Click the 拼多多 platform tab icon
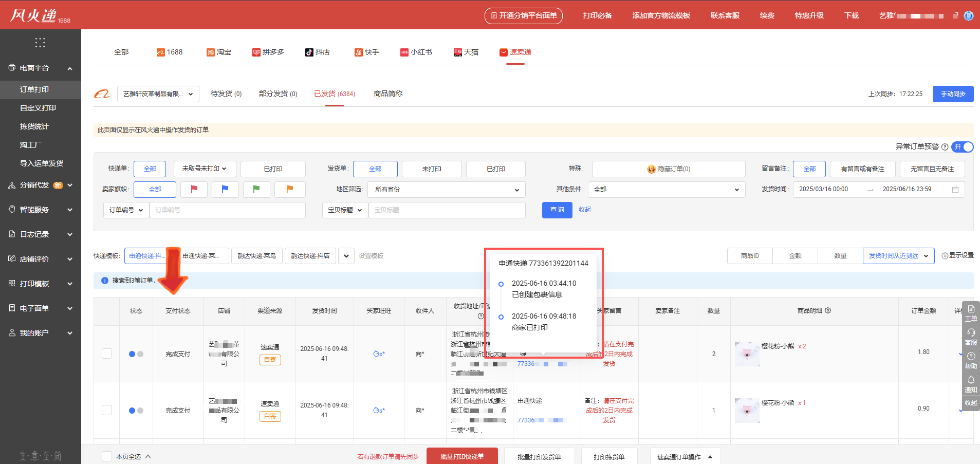980x464 pixels. 256,52
